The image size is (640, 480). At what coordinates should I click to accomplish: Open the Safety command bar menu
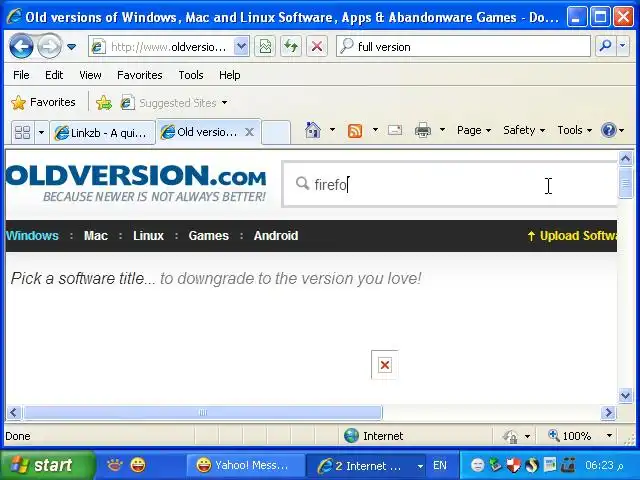pos(524,130)
